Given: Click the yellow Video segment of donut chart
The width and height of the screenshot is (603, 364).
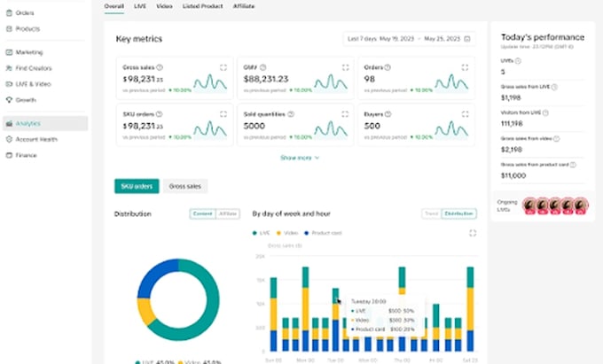Looking at the screenshot, I should pyautogui.click(x=146, y=311).
